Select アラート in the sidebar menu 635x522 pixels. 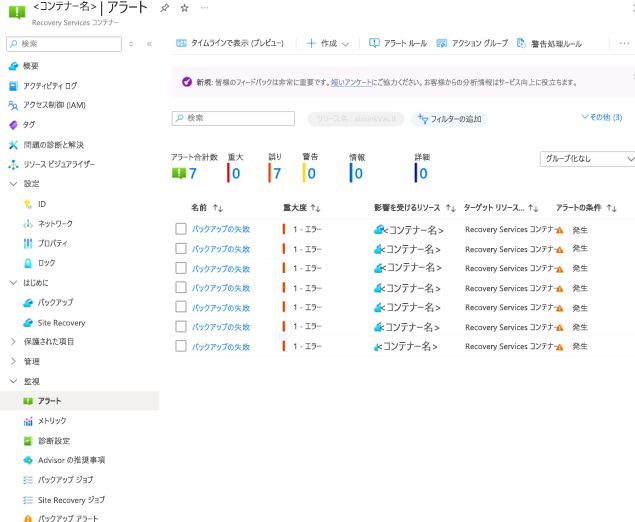(80, 401)
